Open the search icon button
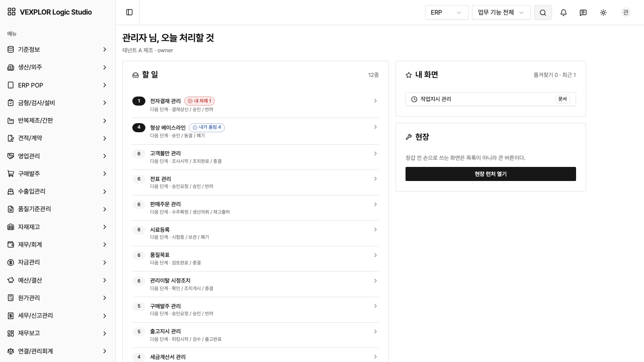The height and width of the screenshot is (362, 644). tap(543, 13)
